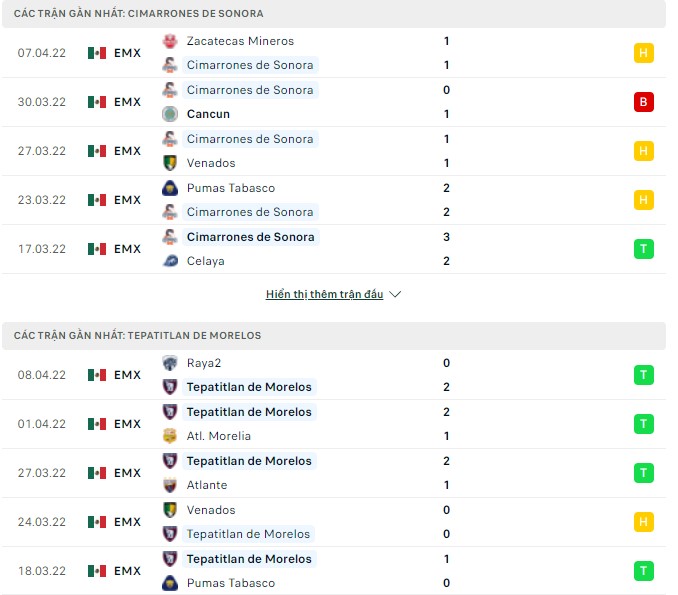
Task: Click the Cancun team crest icon
Action: (170, 114)
